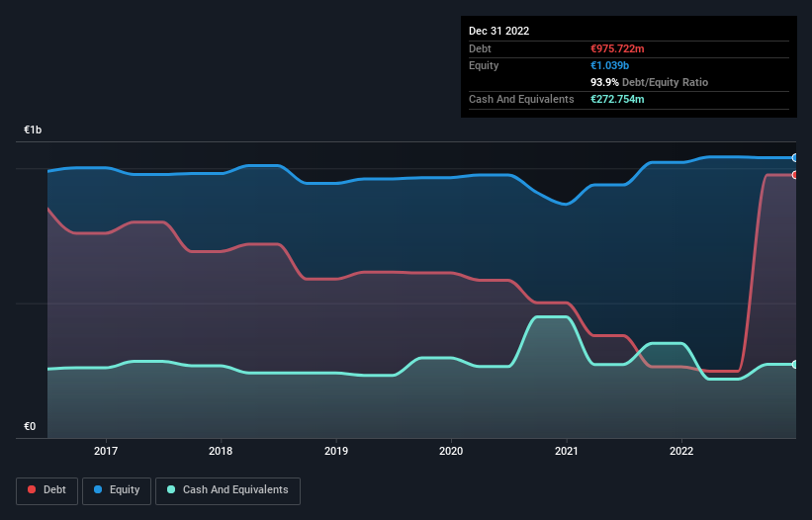The width and height of the screenshot is (812, 520).
Task: Click the Equity row label in tooltip
Action: (x=484, y=65)
